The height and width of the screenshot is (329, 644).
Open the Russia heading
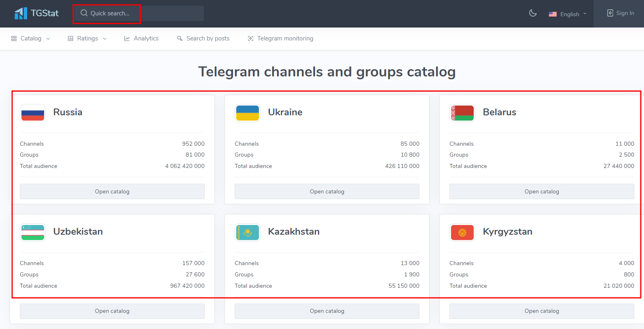(68, 112)
